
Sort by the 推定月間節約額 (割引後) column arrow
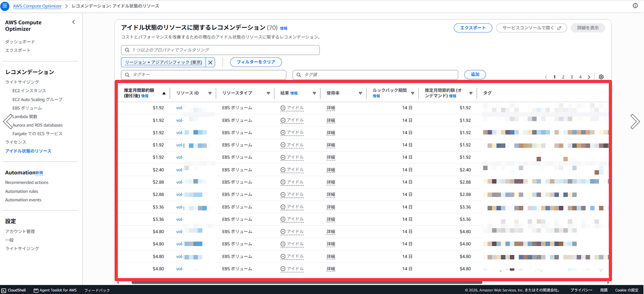point(164,93)
